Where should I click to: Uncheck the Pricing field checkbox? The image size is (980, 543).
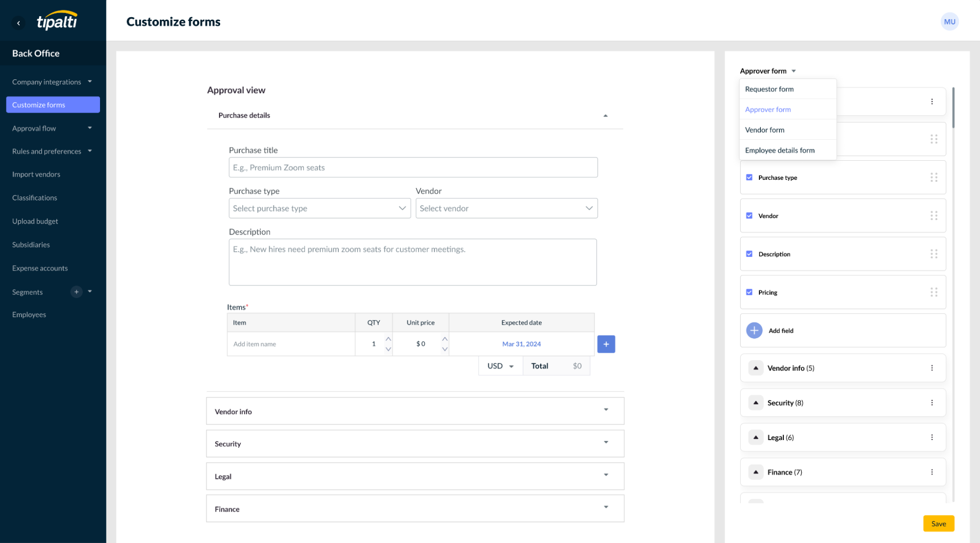click(749, 292)
